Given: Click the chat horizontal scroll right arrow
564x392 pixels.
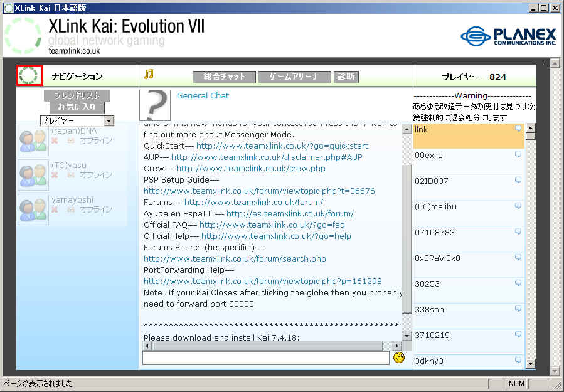Looking at the screenshot, I should click(x=396, y=346).
